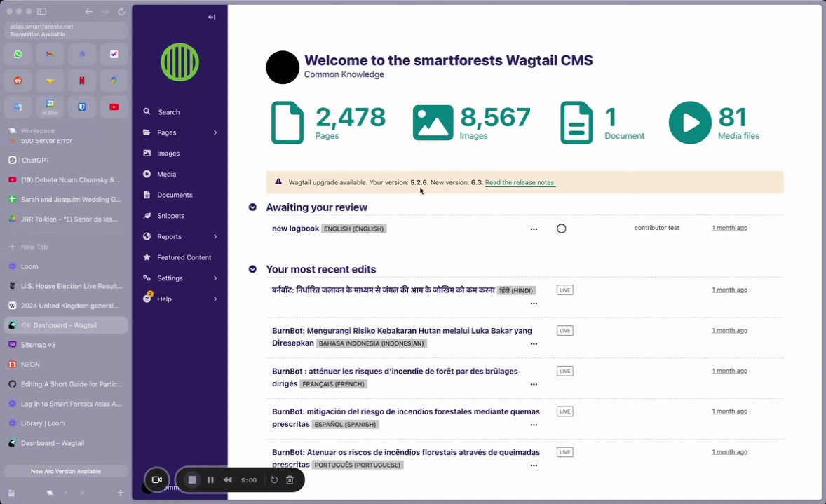Open actions menu for new logbook row
Screen dimensions: 826x504
pos(534,229)
